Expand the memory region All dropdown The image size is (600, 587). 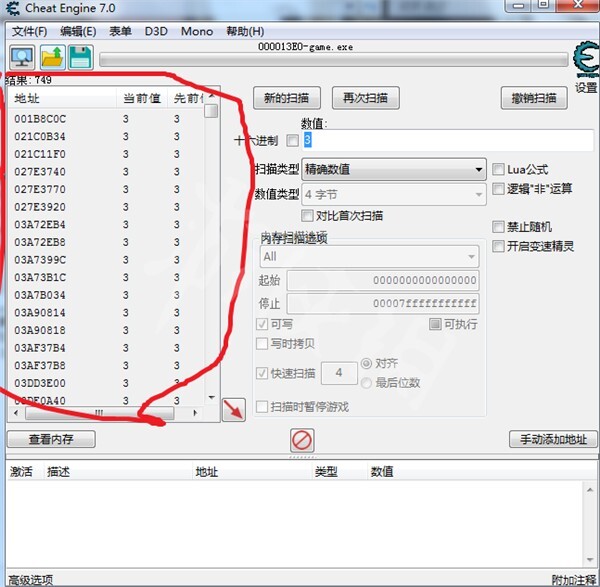pyautogui.click(x=368, y=257)
